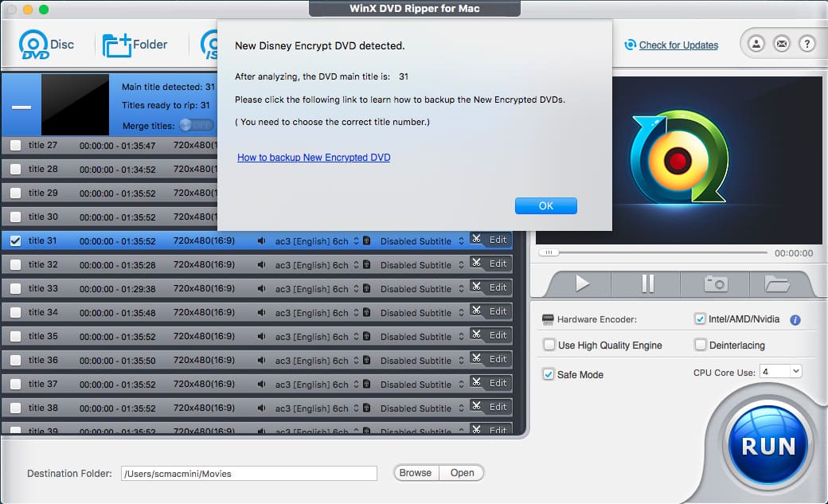Screen dimensions: 828x504
Task: Open subtitle dropdown for title 32
Action: 461,264
